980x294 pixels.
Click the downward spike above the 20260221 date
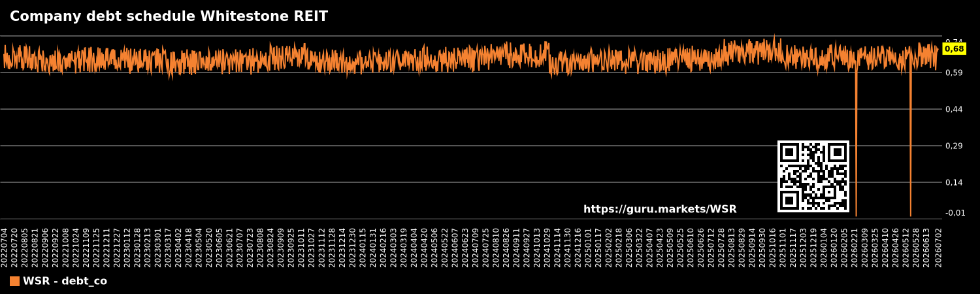pos(856,140)
